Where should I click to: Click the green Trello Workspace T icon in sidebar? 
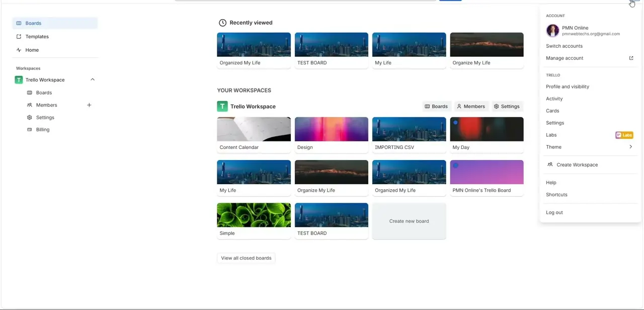click(19, 80)
